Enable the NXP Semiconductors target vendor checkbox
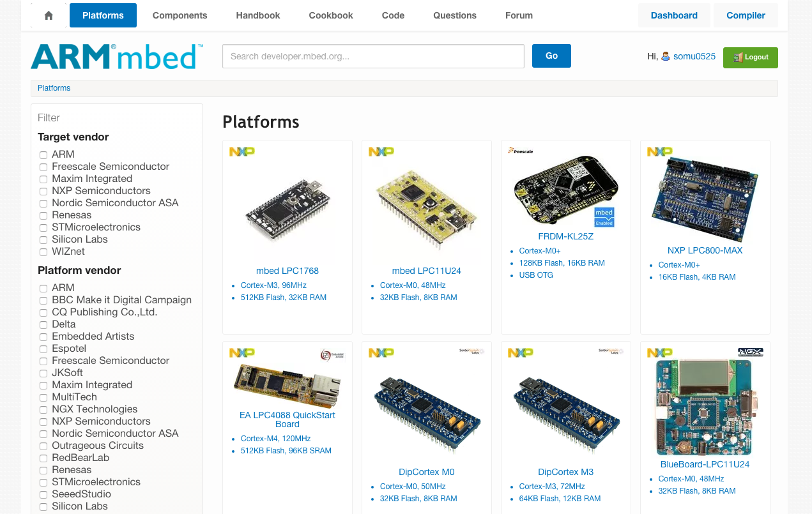 pyautogui.click(x=43, y=190)
